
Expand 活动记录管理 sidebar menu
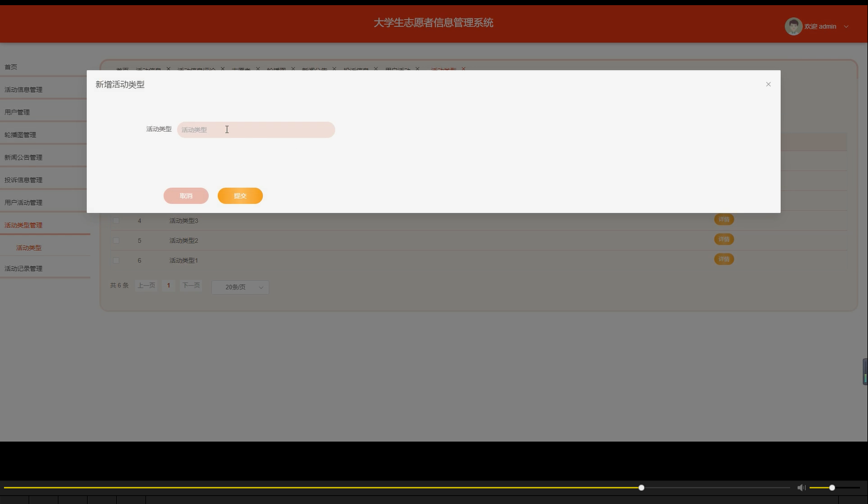click(x=23, y=269)
